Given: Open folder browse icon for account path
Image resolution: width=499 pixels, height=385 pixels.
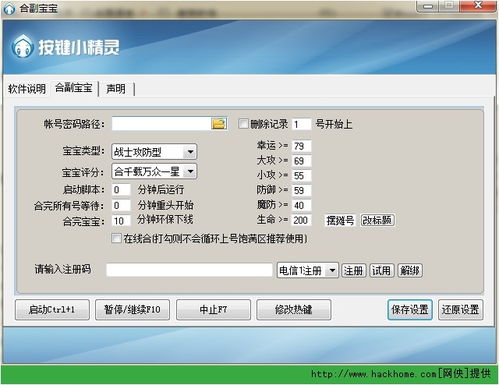Looking at the screenshot, I should (219, 124).
